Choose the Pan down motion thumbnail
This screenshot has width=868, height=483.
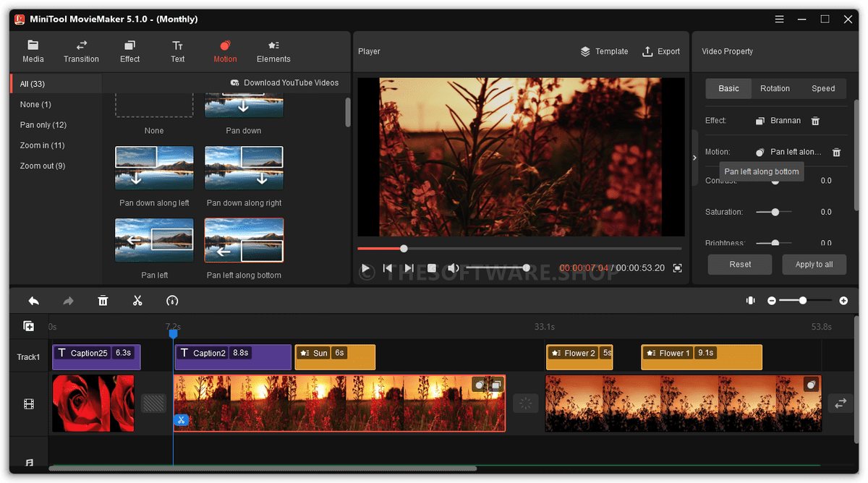pyautogui.click(x=244, y=106)
